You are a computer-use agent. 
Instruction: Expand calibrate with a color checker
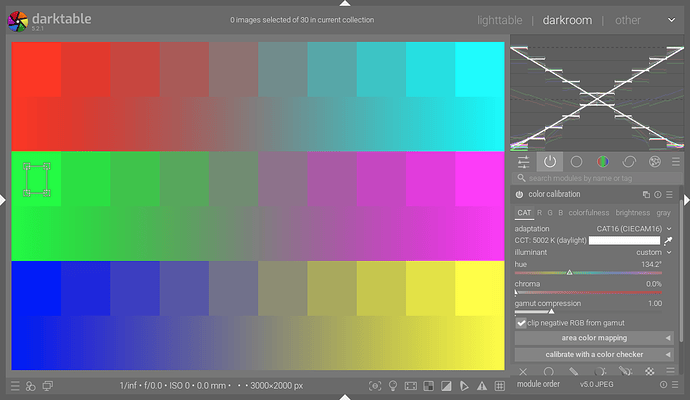tap(595, 354)
